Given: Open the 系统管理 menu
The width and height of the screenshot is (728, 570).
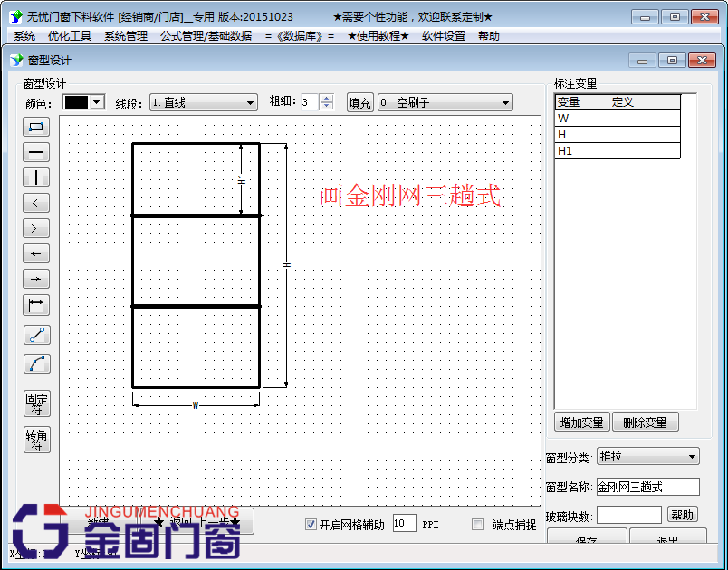Looking at the screenshot, I should click(x=119, y=36).
